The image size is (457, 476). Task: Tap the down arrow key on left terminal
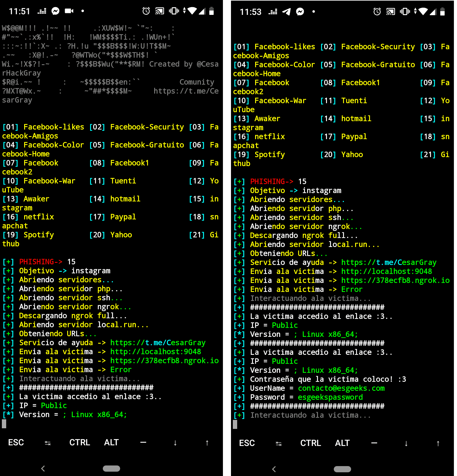click(175, 443)
